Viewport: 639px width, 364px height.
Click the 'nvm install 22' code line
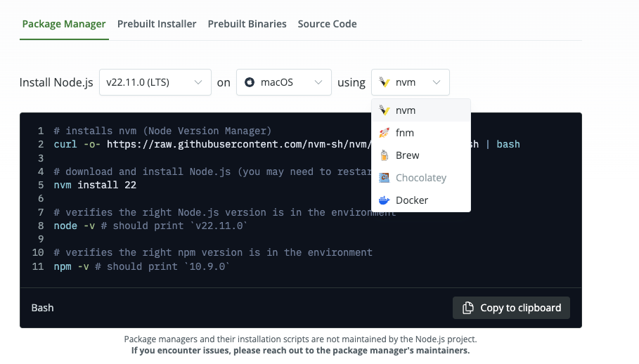click(95, 186)
